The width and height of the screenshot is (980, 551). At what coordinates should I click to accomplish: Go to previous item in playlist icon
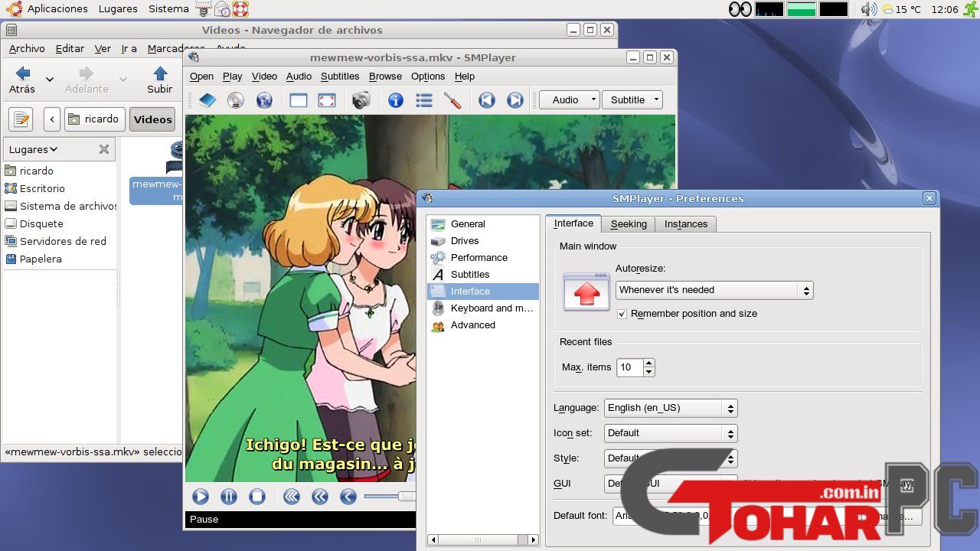coord(487,100)
